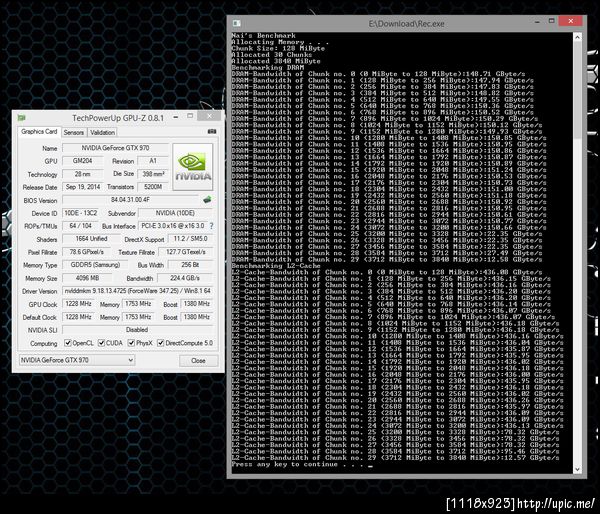
Task: Click the Transistors field 5200M
Action: coord(153,187)
